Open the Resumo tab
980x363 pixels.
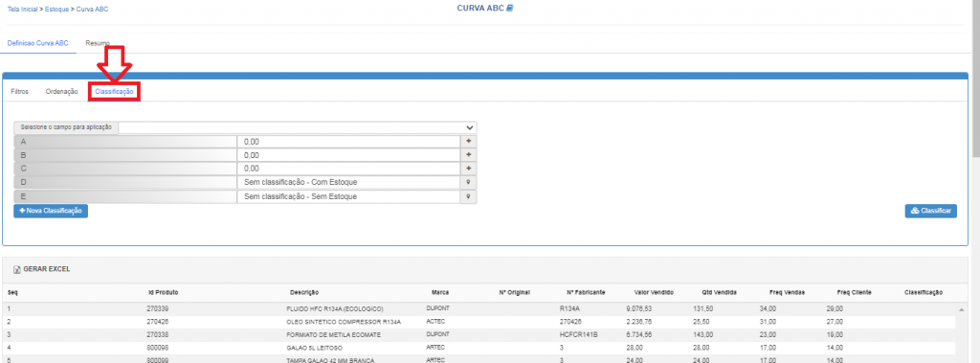pos(98,43)
